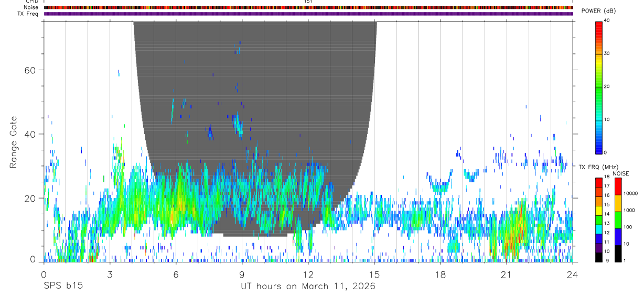Click the 16 label on TX FRQ legend
The image size is (644, 297).
click(x=606, y=195)
